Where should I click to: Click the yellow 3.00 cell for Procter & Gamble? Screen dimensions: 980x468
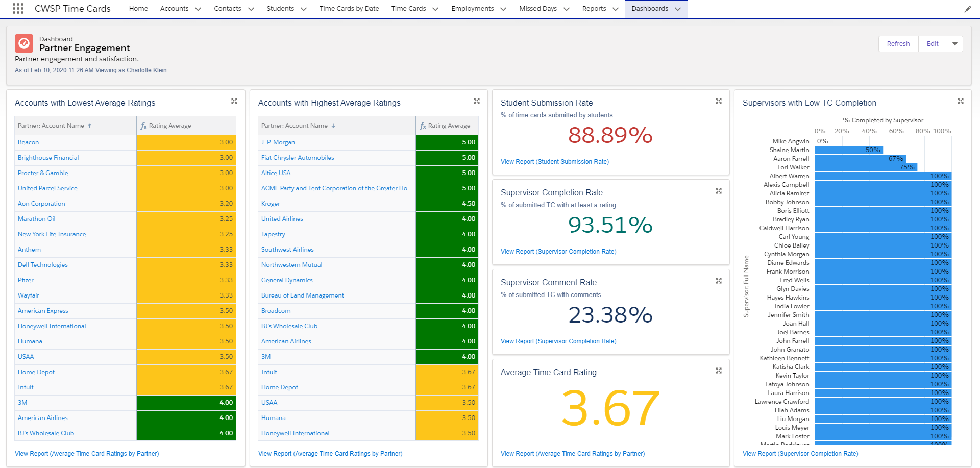coord(186,173)
